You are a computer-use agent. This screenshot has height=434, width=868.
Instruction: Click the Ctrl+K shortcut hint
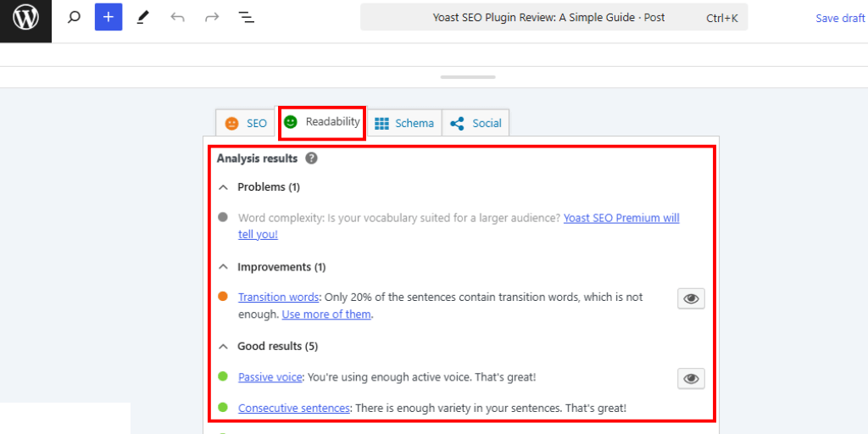(x=722, y=19)
